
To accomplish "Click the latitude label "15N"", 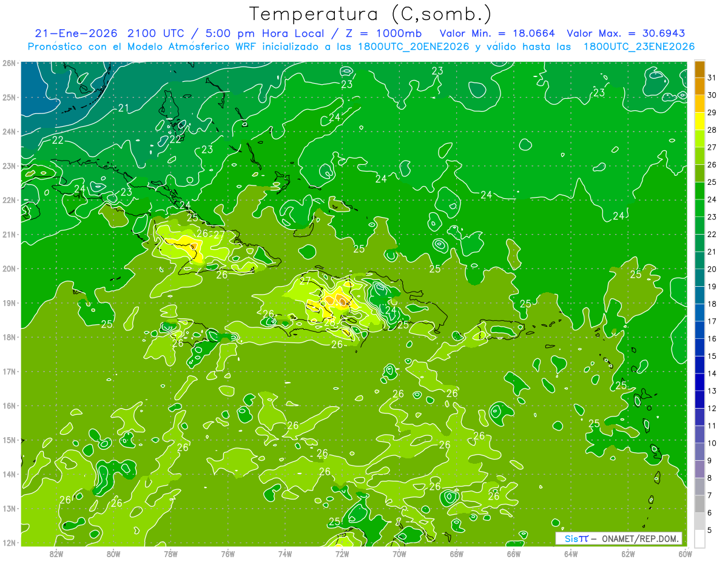I will [x=9, y=440].
